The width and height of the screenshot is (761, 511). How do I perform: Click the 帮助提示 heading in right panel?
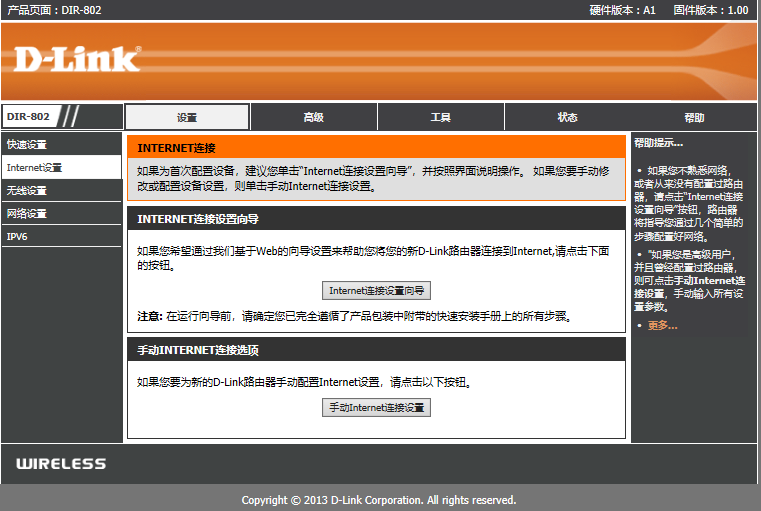[x=658, y=144]
